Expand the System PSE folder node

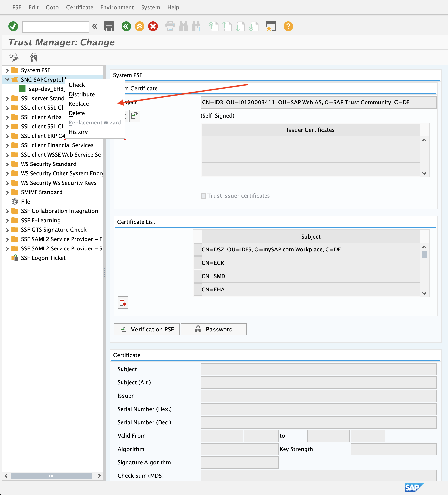(7, 70)
